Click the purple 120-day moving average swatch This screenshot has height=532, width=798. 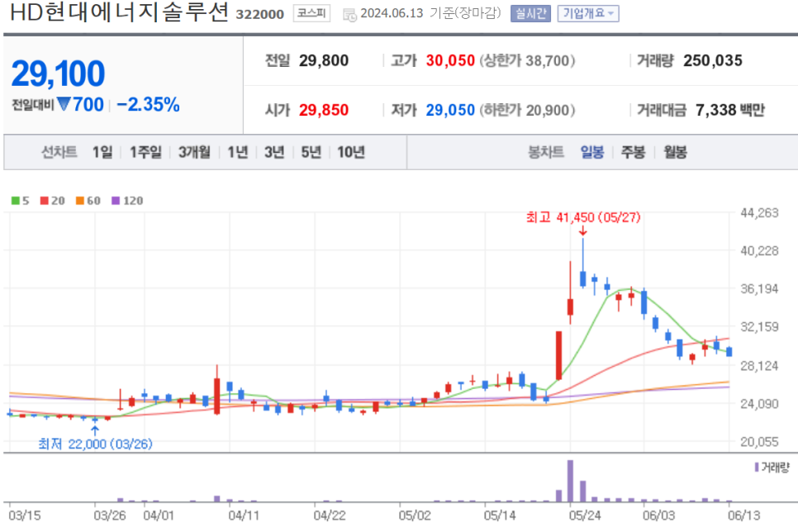click(x=116, y=201)
